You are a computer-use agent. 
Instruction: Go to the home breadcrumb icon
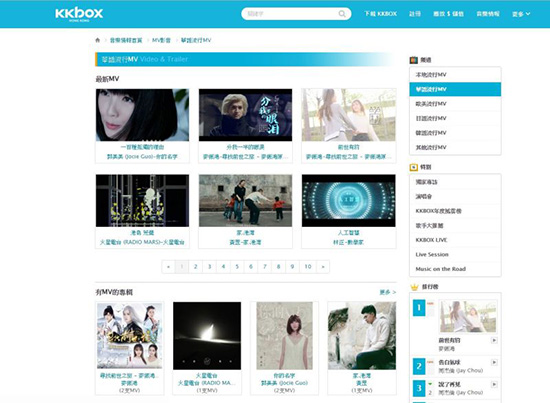pyautogui.click(x=98, y=40)
